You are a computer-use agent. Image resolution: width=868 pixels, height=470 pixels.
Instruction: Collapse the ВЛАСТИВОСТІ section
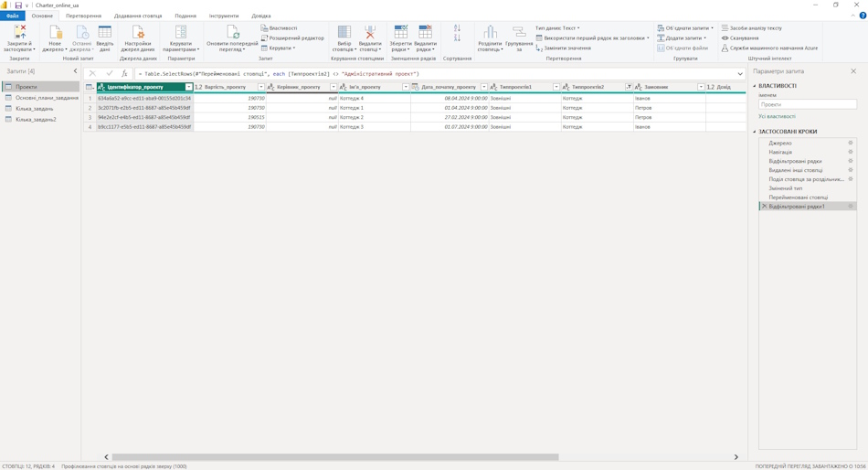(754, 86)
